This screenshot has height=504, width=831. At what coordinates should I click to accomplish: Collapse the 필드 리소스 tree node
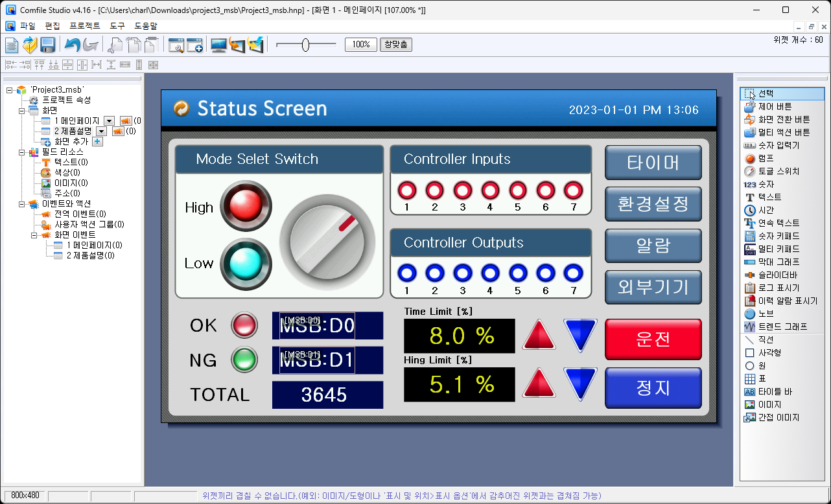(x=21, y=152)
